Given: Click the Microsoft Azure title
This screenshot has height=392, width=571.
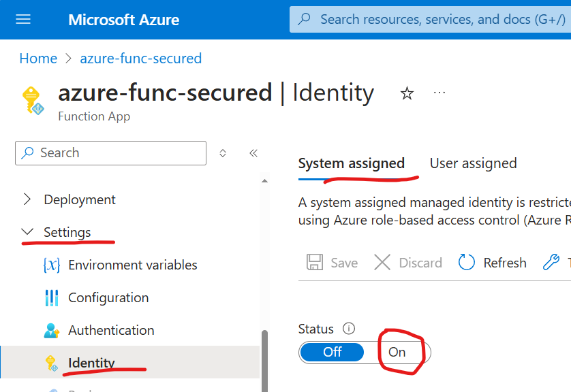Looking at the screenshot, I should pos(124,20).
